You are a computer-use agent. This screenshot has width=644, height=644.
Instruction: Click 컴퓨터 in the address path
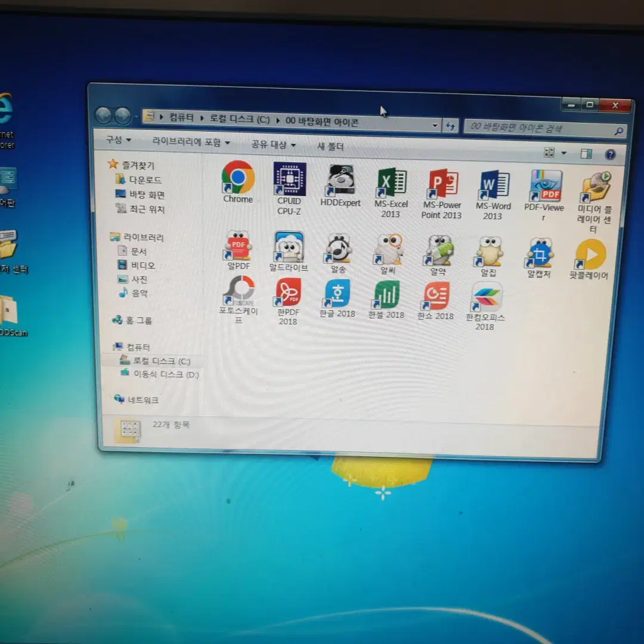pyautogui.click(x=181, y=118)
